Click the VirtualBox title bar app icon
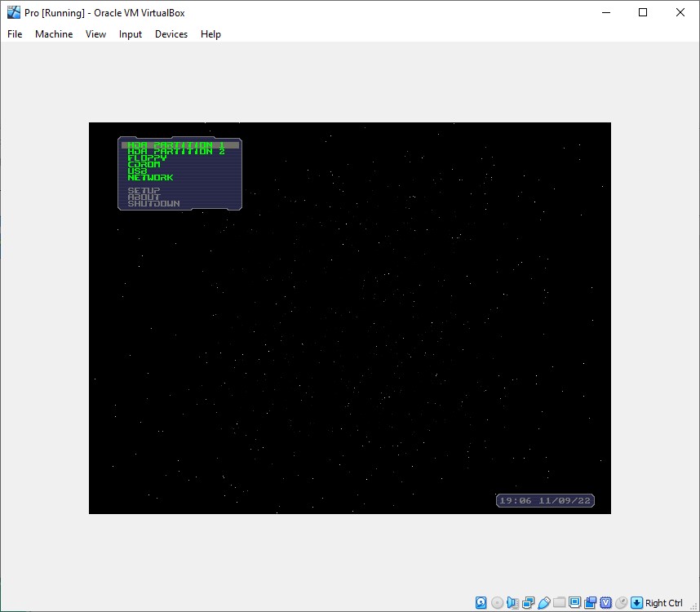Screen dimensions: 700x612 click(14, 12)
